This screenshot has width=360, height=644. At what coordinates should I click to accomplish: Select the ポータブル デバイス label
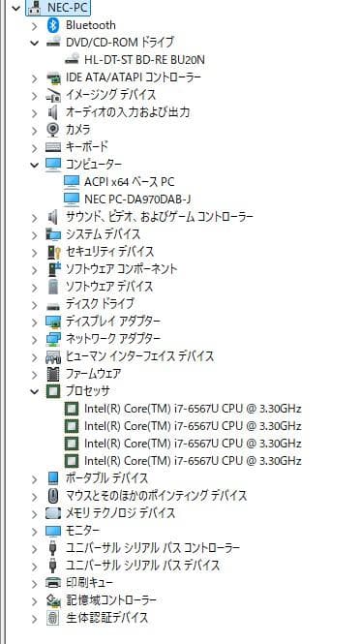(106, 478)
